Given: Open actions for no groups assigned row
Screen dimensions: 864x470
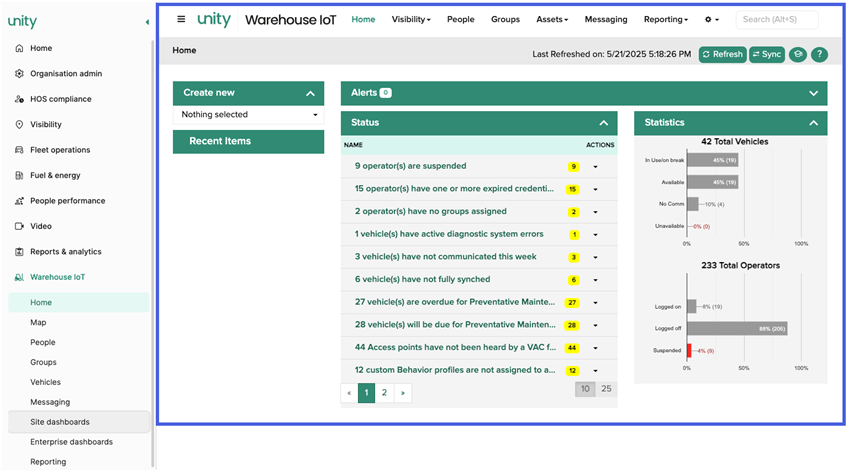Looking at the screenshot, I should click(x=596, y=212).
